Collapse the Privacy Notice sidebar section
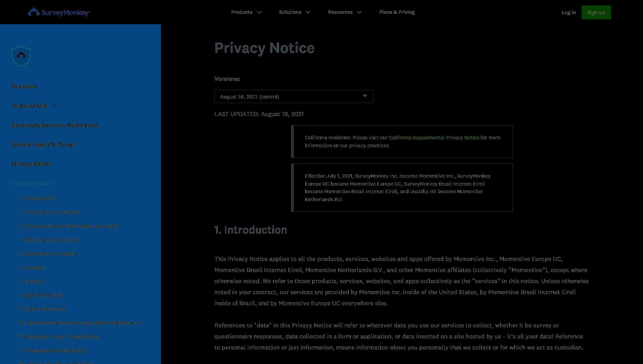The image size is (643, 364). pyautogui.click(x=58, y=183)
